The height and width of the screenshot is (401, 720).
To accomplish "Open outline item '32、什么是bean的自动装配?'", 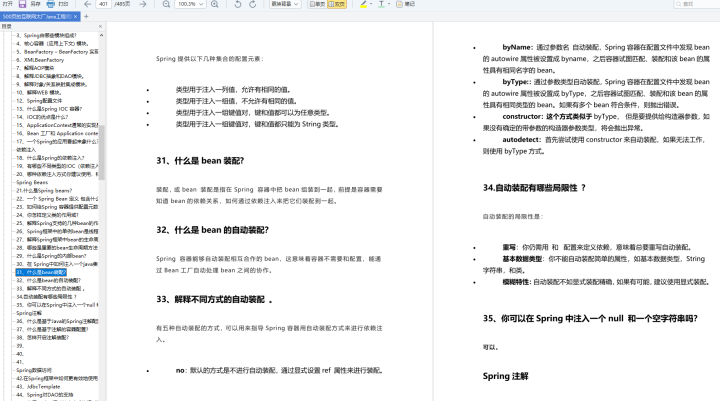I will point(48,280).
